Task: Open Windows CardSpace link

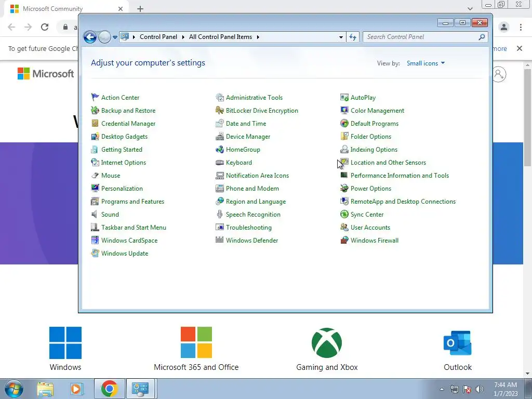Action: pos(129,241)
